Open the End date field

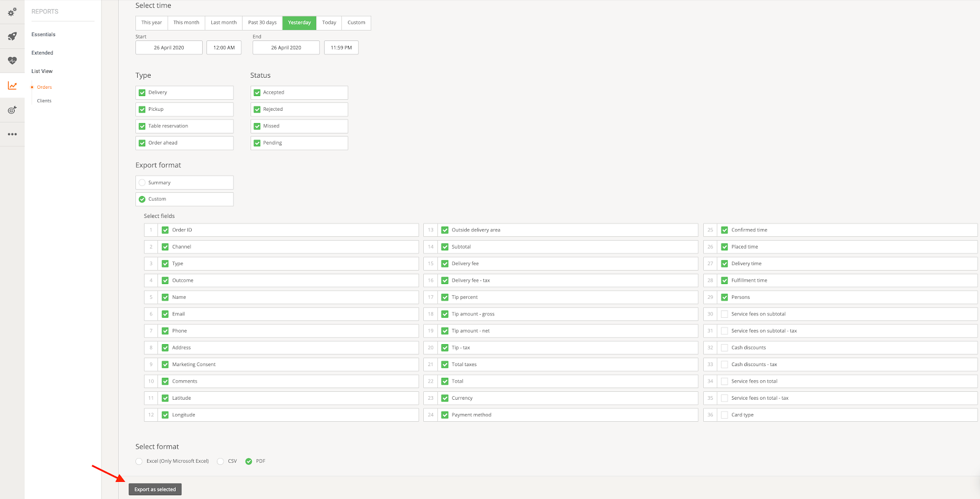[x=286, y=48]
